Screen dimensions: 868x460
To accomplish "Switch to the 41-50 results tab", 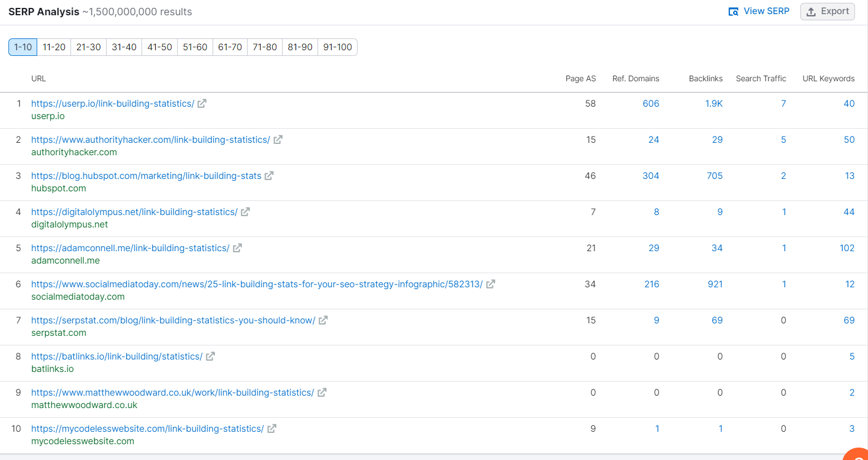I will (160, 47).
